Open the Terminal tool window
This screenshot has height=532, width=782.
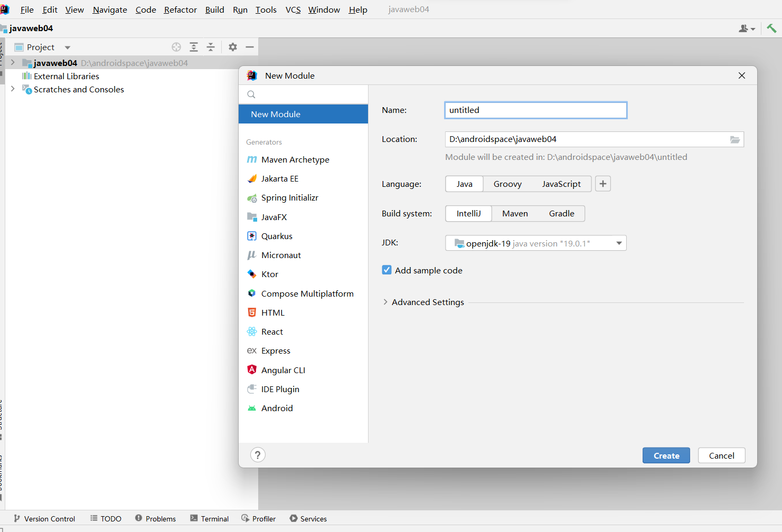click(210, 519)
